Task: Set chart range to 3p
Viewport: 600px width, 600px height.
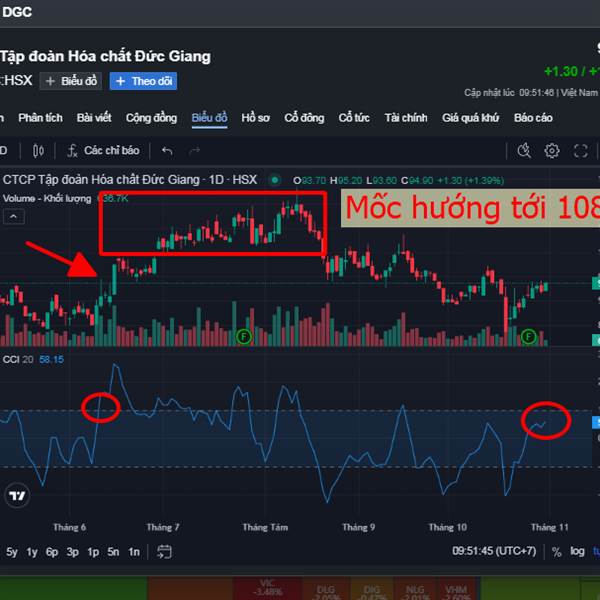Action: (x=73, y=552)
